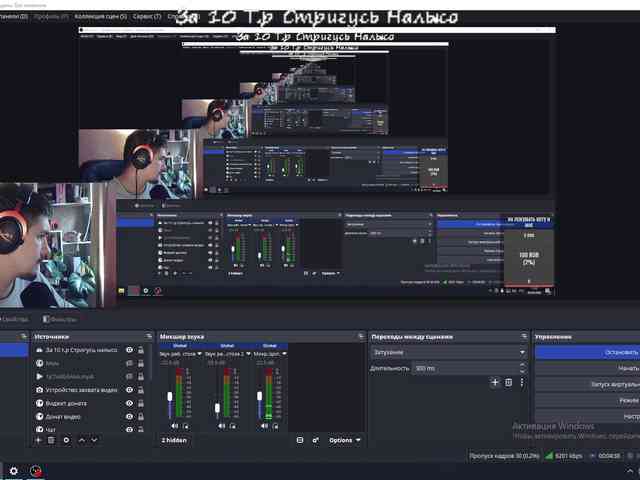This screenshot has height=480, width=640.
Task: Open source properties gear in Sources toolbar
Action: 66,440
